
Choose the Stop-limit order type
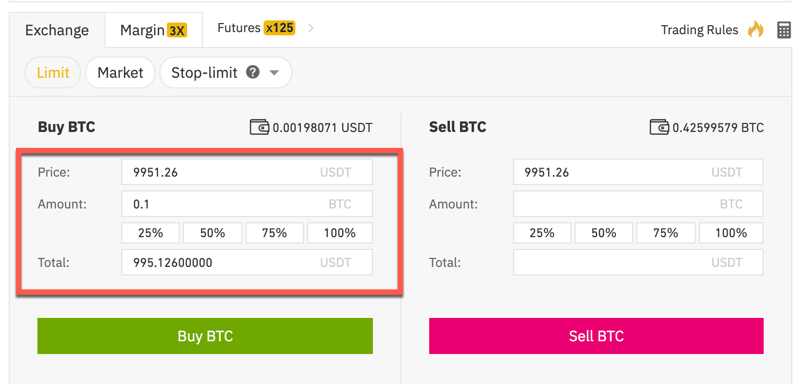[x=204, y=73]
